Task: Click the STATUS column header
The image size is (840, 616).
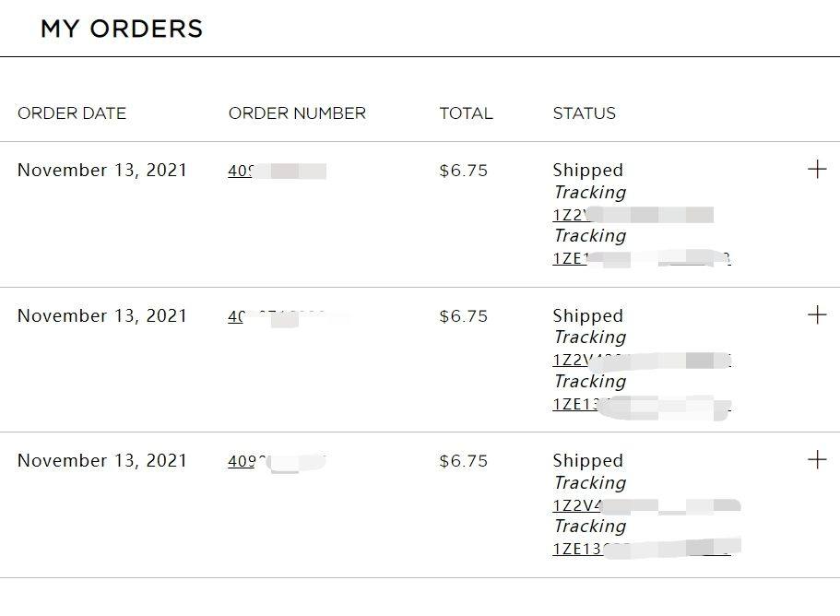Action: tap(585, 113)
